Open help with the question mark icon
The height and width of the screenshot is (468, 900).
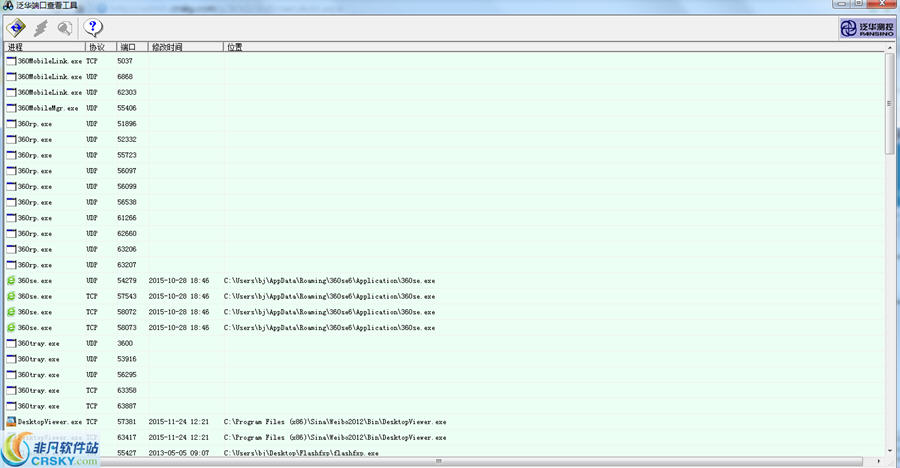click(94, 28)
